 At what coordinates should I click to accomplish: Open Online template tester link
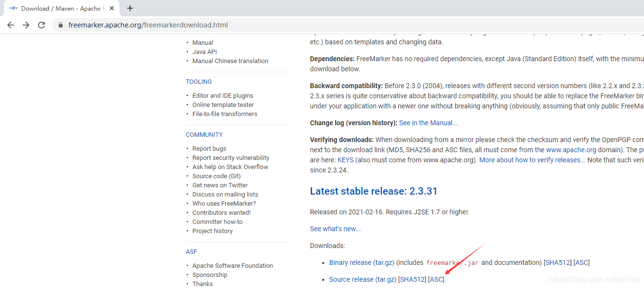[223, 105]
